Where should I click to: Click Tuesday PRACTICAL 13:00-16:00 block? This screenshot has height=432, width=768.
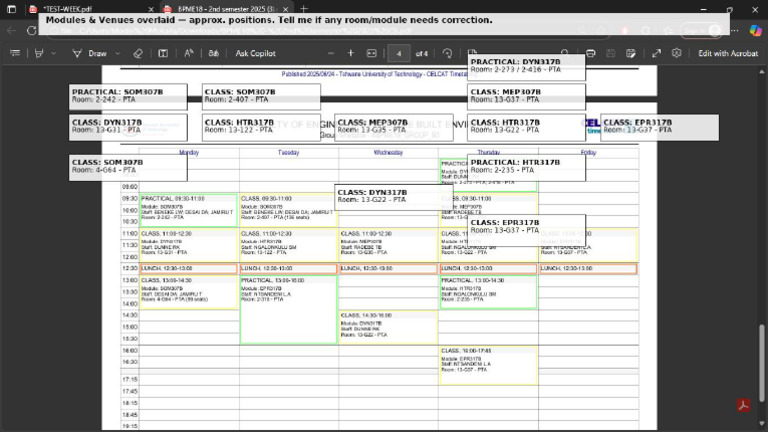(288, 310)
